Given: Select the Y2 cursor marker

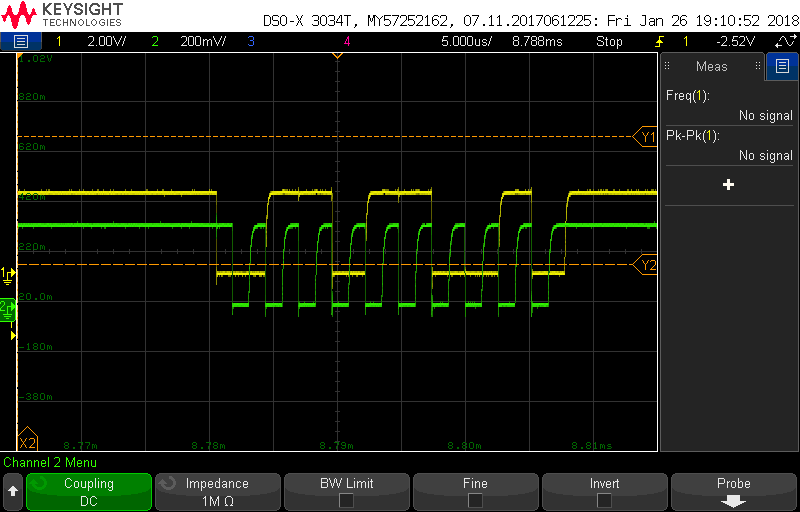Looking at the screenshot, I should pyautogui.click(x=645, y=265).
